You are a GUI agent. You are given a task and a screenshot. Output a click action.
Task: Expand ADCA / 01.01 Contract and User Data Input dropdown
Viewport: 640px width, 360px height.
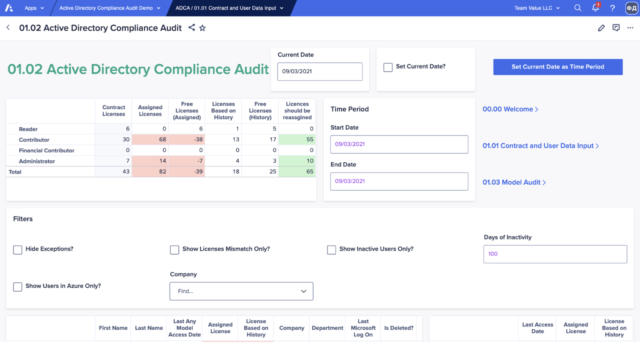(x=229, y=8)
